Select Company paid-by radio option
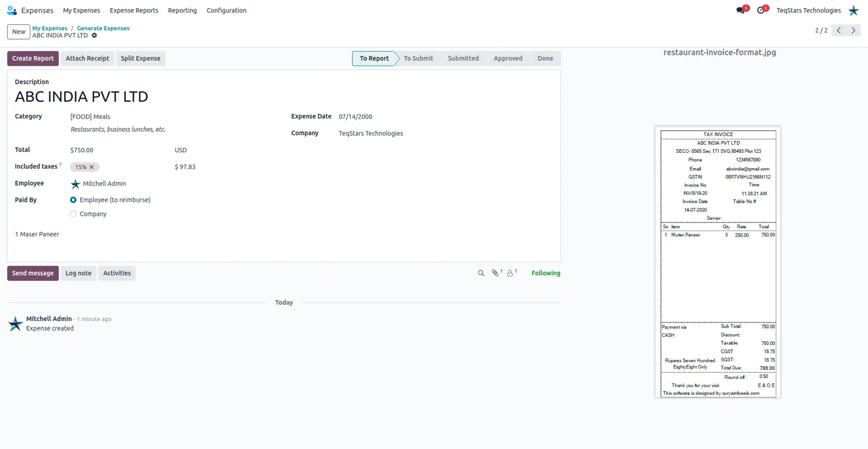The width and height of the screenshot is (868, 449). coord(73,214)
